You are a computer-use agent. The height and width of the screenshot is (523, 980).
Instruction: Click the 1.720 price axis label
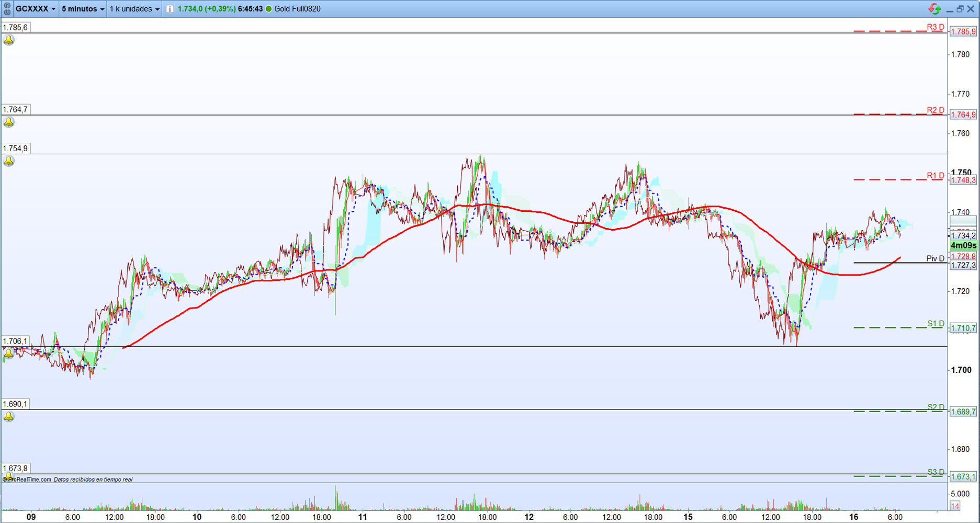pos(960,291)
